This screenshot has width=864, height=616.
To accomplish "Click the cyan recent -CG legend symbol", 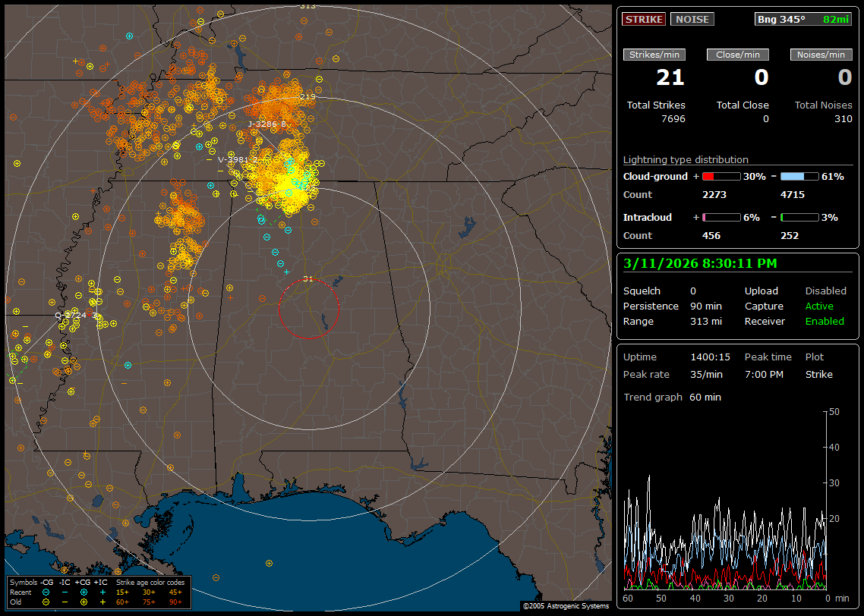I will point(46,592).
